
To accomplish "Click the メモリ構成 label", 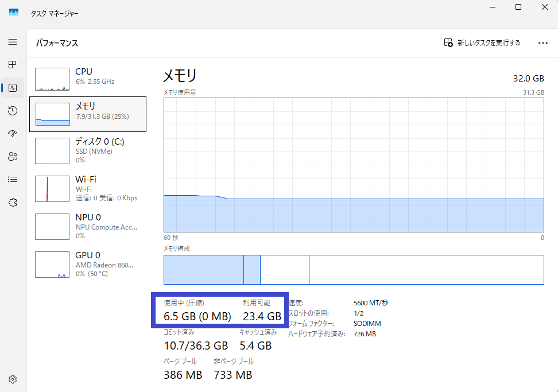I will pyautogui.click(x=177, y=249).
